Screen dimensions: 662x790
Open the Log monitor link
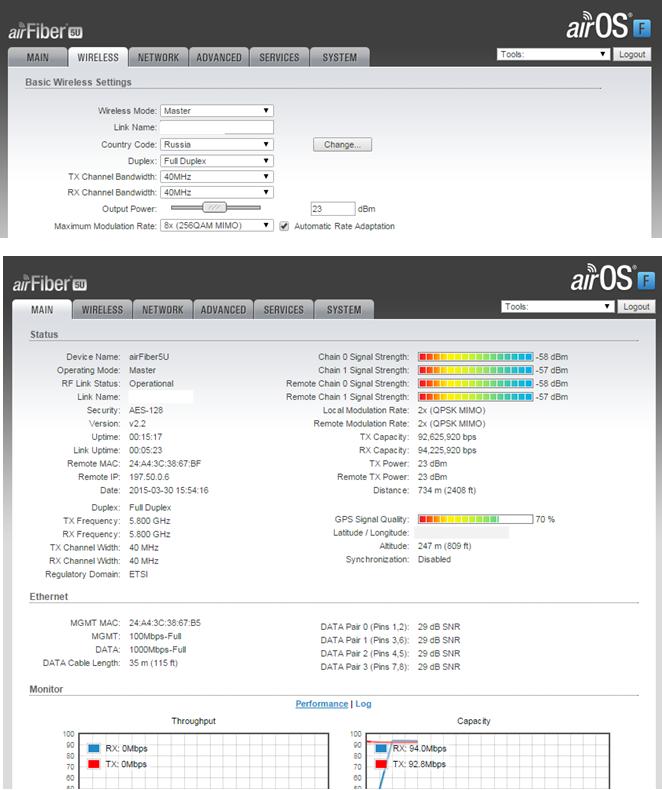point(363,704)
